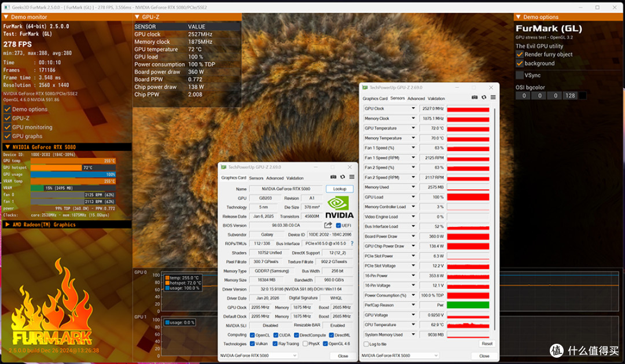This screenshot has width=625, height=364.
Task: Open hamburger menu in GPU-Z Sensors window
Action: tap(493, 97)
